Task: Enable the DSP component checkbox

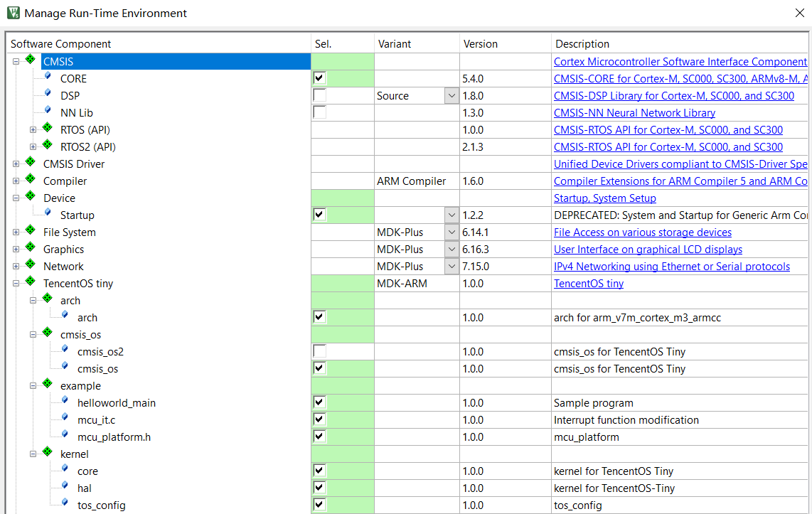Action: click(x=319, y=95)
